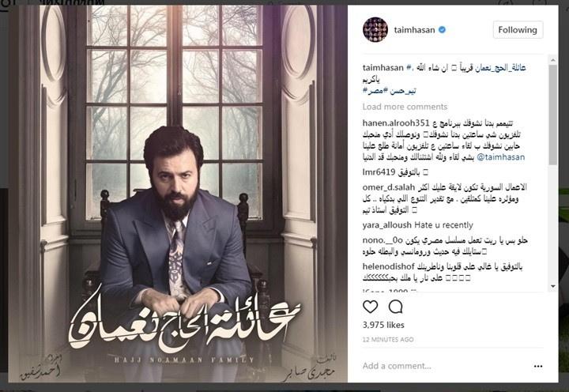Click the @taimhasan mention in the comment

point(500,157)
